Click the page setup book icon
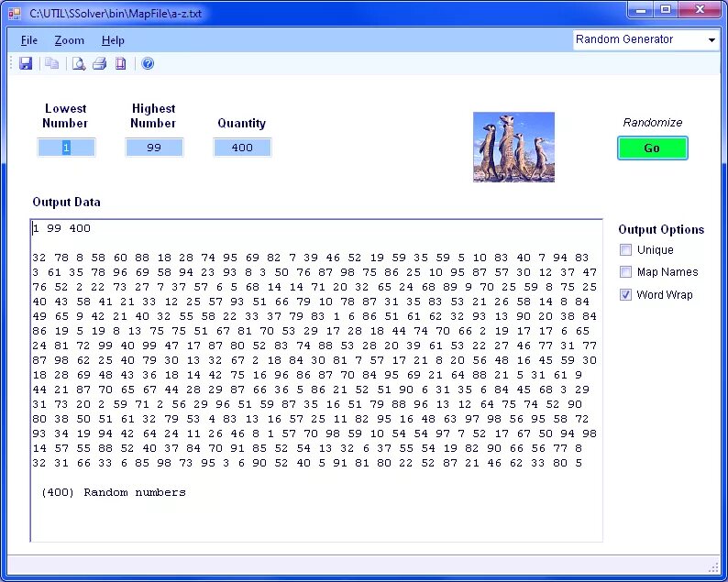728x582 pixels. 121,63
